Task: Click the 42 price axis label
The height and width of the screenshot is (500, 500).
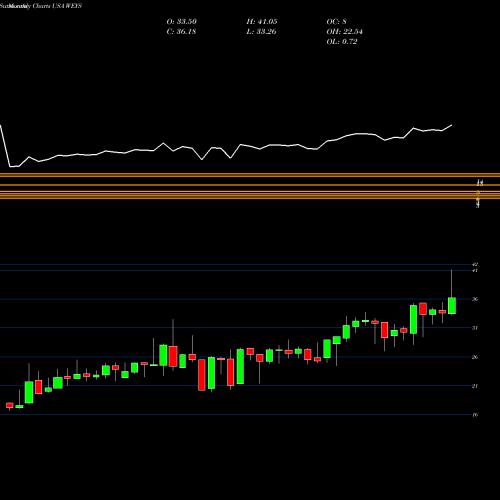Action: tap(475, 264)
